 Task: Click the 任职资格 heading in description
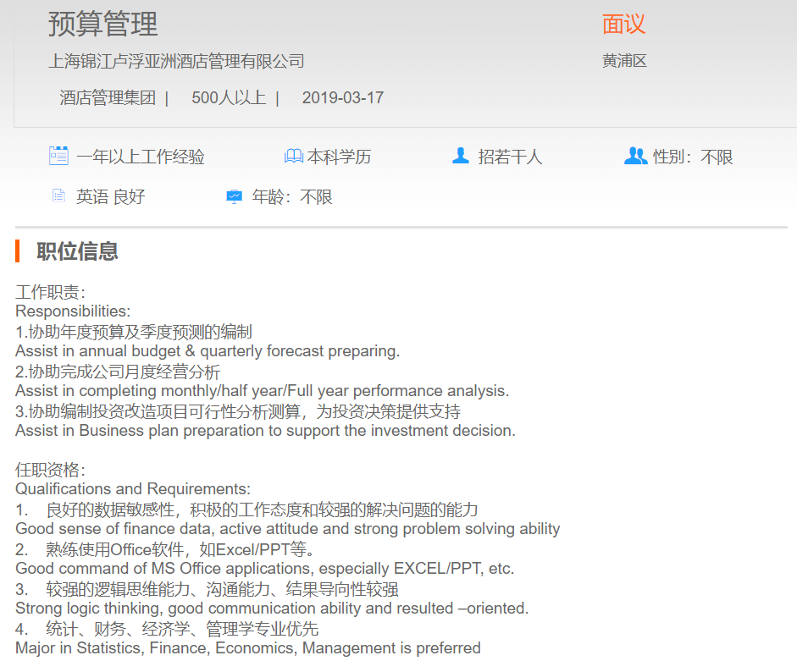[x=50, y=470]
